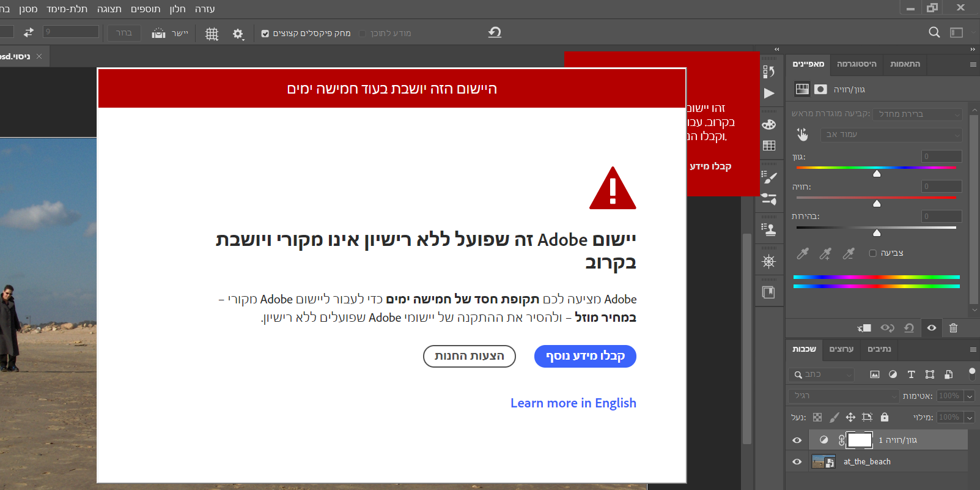Viewport: 980px width, 490px height.
Task: Open the 'רגיל' blend mode dropdown
Action: (x=844, y=396)
